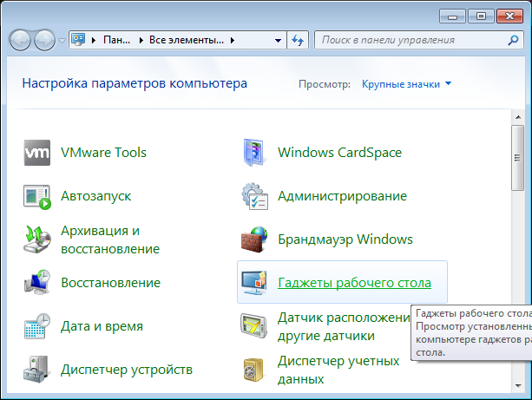The image size is (532, 400).
Task: Refresh the address bar view
Action: point(298,40)
